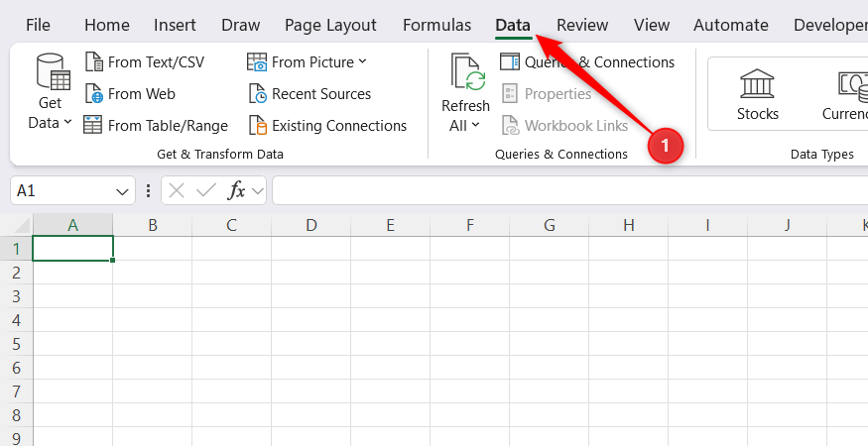Screen dimensions: 868x446
Task: Open Existing Connections
Action: click(327, 126)
